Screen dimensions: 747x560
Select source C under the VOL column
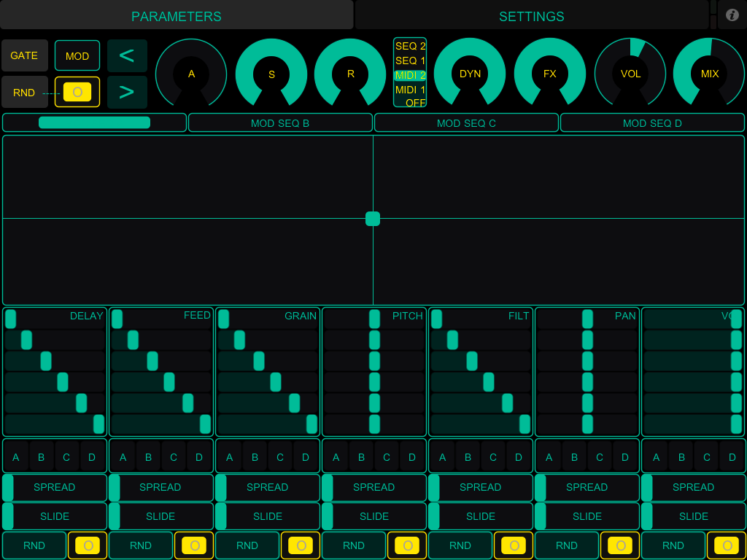click(706, 458)
